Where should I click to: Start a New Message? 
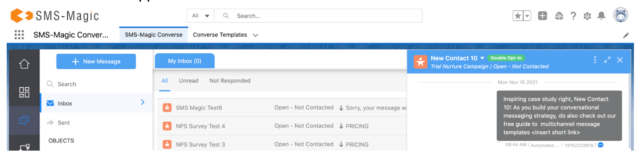(x=96, y=61)
